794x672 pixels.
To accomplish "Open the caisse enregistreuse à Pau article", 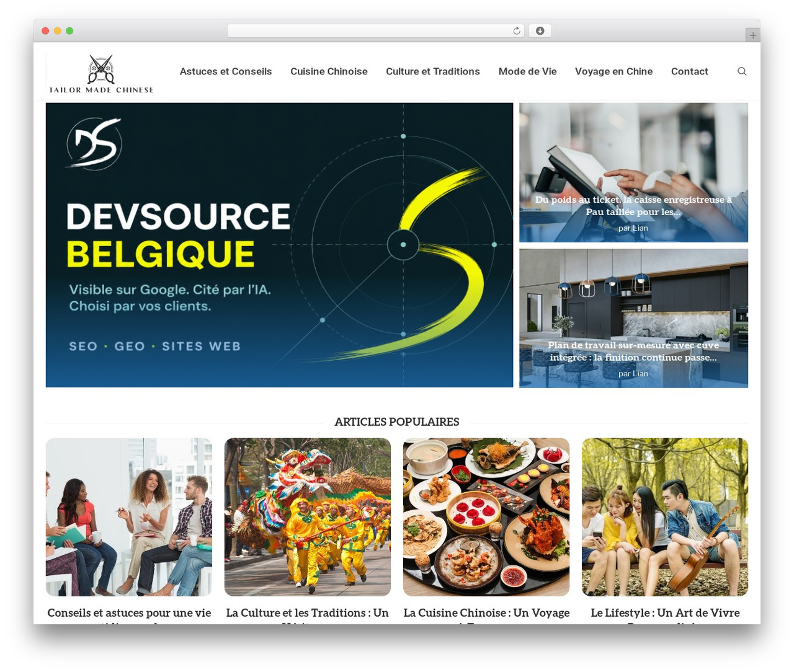I will coord(633,206).
